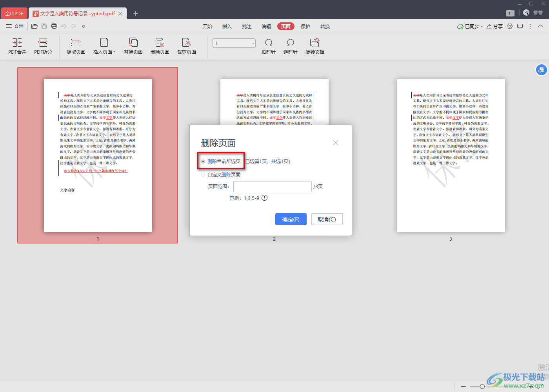Collapse the ribbon with the up chevron
The height and width of the screenshot is (392, 549).
(x=540, y=26)
